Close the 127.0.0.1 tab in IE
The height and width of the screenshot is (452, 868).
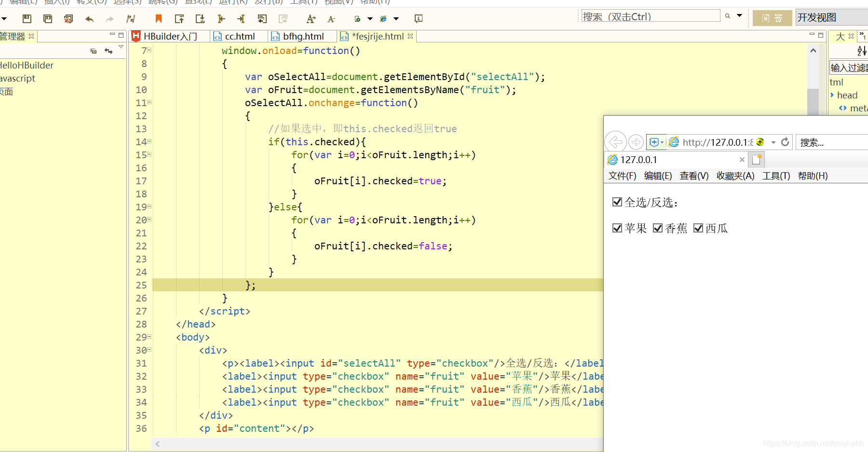tap(742, 160)
